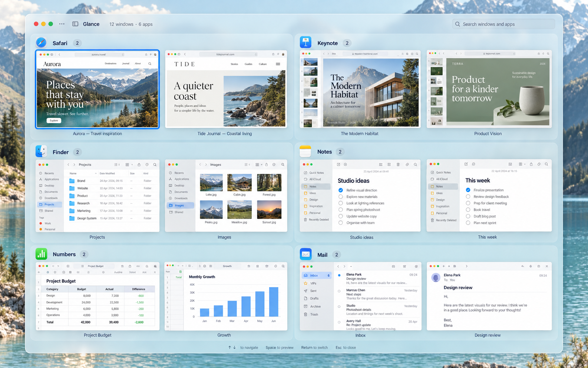This screenshot has width=588, height=368.
Task: Select the Product Vision Keynote window thumbnail
Action: (x=489, y=89)
